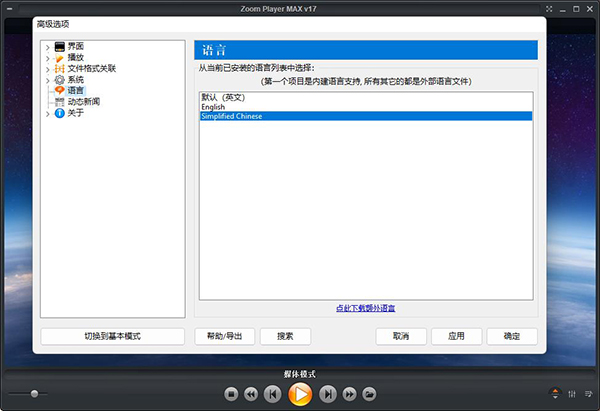Choose 默认 (英文) in language list

coord(366,98)
